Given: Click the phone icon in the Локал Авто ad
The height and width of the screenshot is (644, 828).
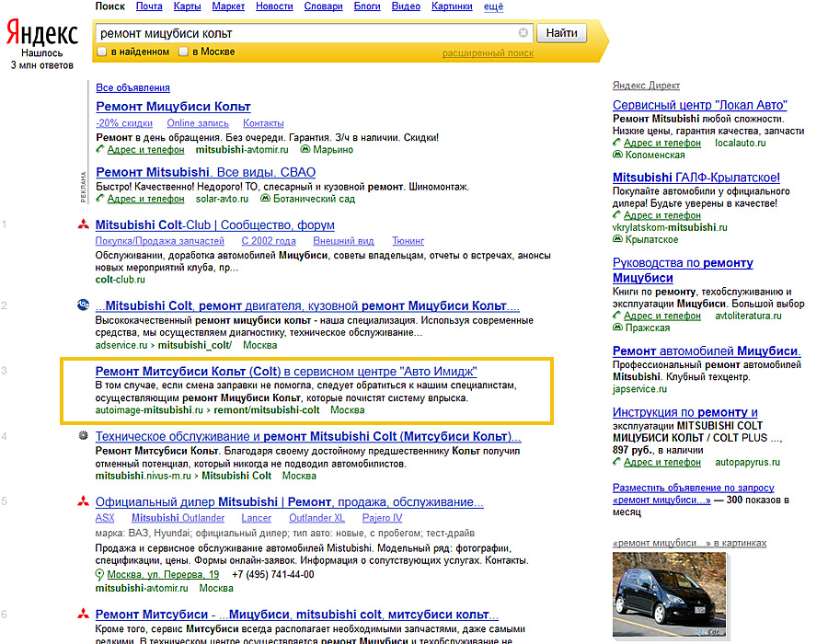Looking at the screenshot, I should pos(616,143).
